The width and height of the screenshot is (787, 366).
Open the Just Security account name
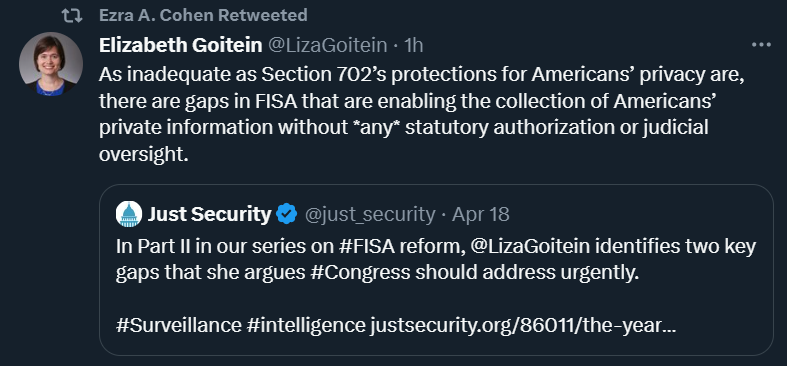click(x=209, y=214)
